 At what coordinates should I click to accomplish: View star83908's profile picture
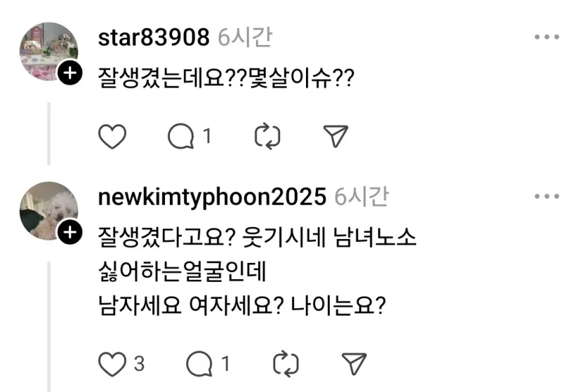(49, 51)
